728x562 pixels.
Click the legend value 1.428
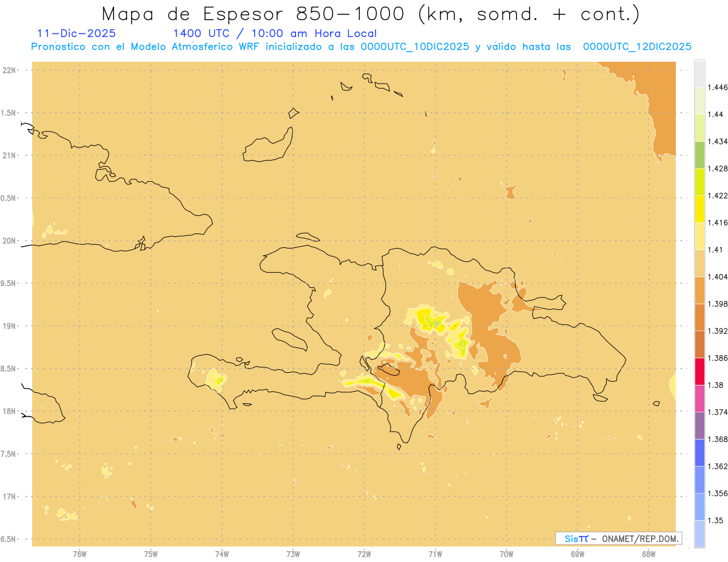tap(718, 169)
